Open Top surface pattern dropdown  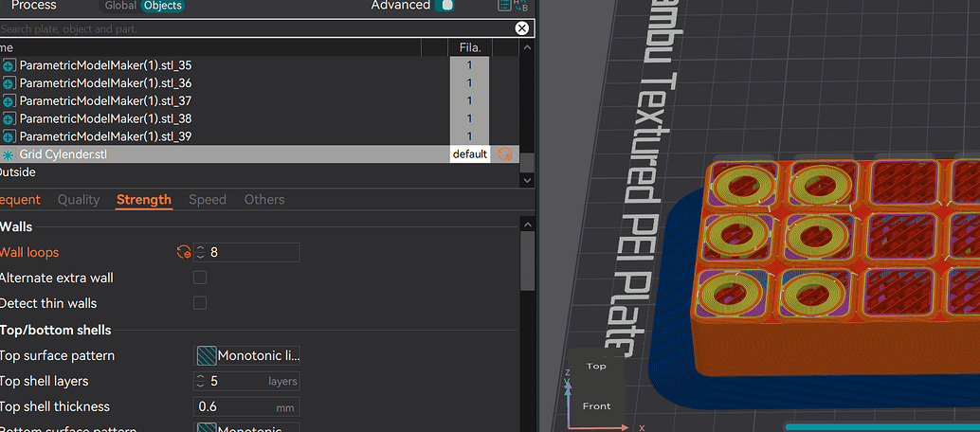click(246, 355)
